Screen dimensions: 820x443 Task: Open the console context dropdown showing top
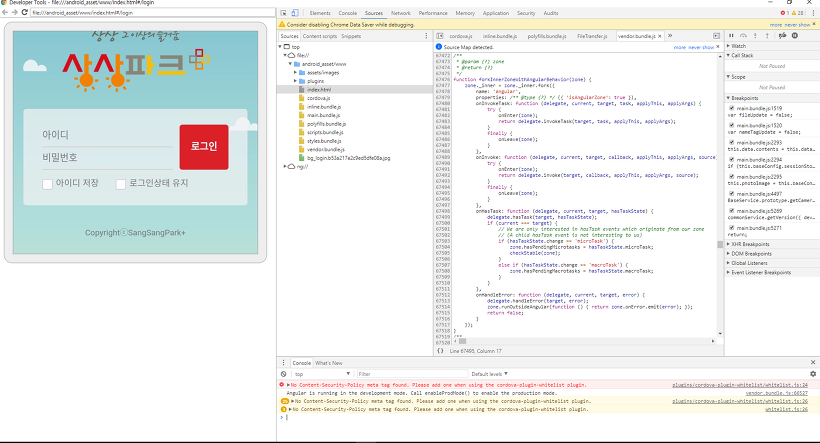tap(322, 374)
